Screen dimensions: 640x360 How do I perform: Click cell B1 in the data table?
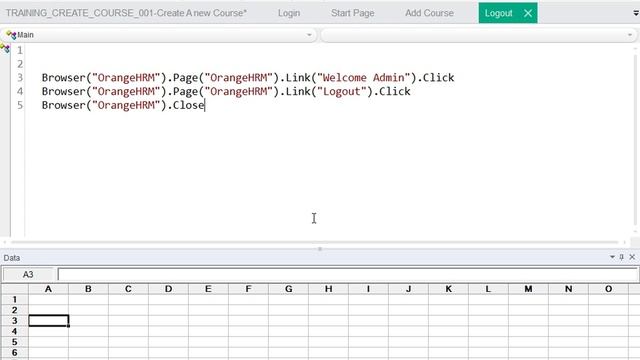[x=88, y=300]
